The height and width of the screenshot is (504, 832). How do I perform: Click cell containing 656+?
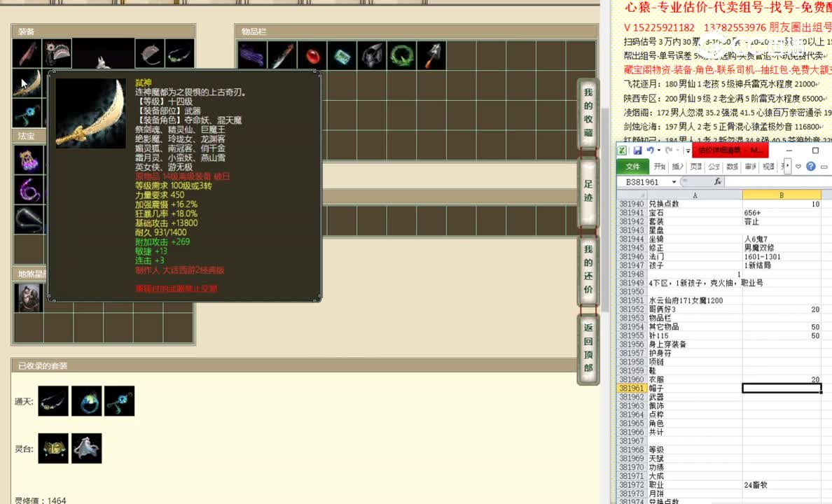(x=782, y=213)
